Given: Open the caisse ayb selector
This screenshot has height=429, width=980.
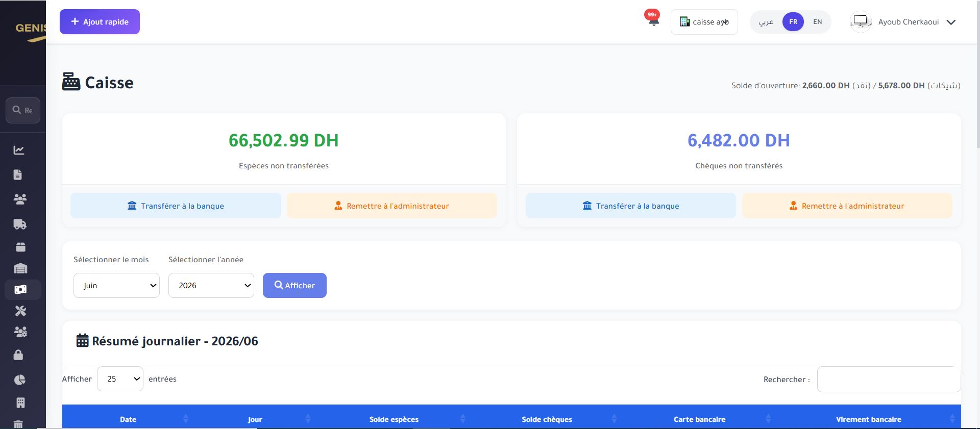Looking at the screenshot, I should [x=704, y=22].
